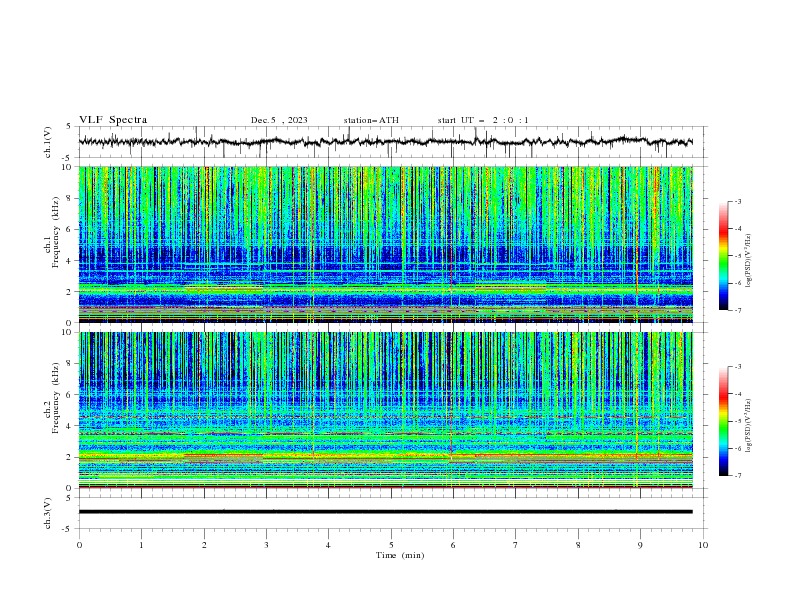
Task: Click the "9" tick label on time axis
Action: tap(640, 545)
